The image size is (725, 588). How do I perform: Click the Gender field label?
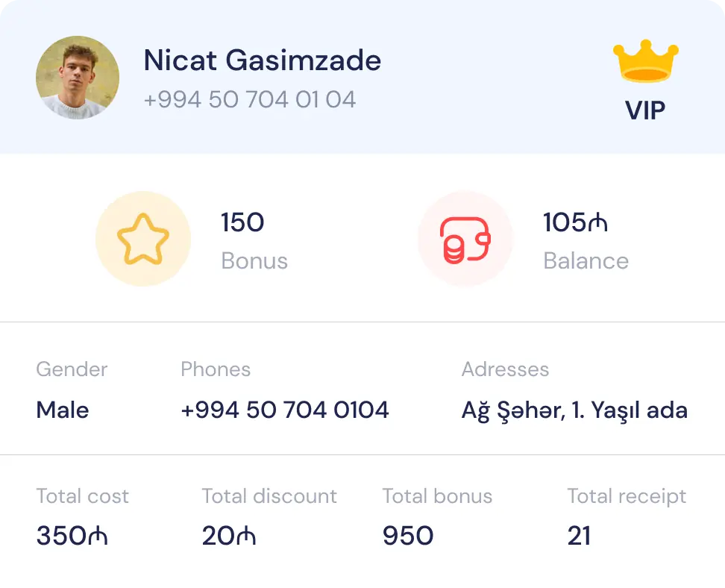72,369
